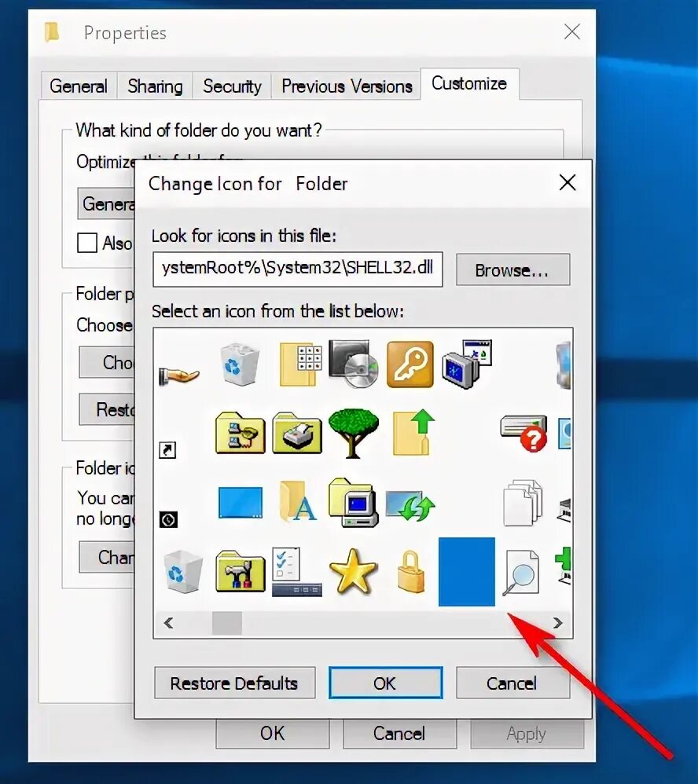Pick the full recycle bin icon in top row
The width and height of the screenshot is (698, 784).
tap(239, 364)
